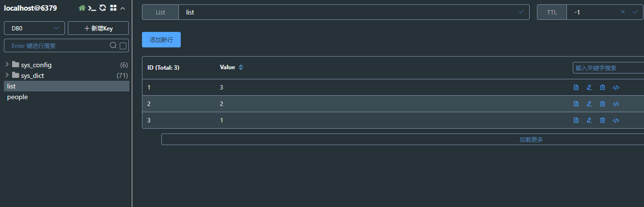Click the search magnifier in key search
Image resolution: width=644 pixels, height=207 pixels.
113,45
